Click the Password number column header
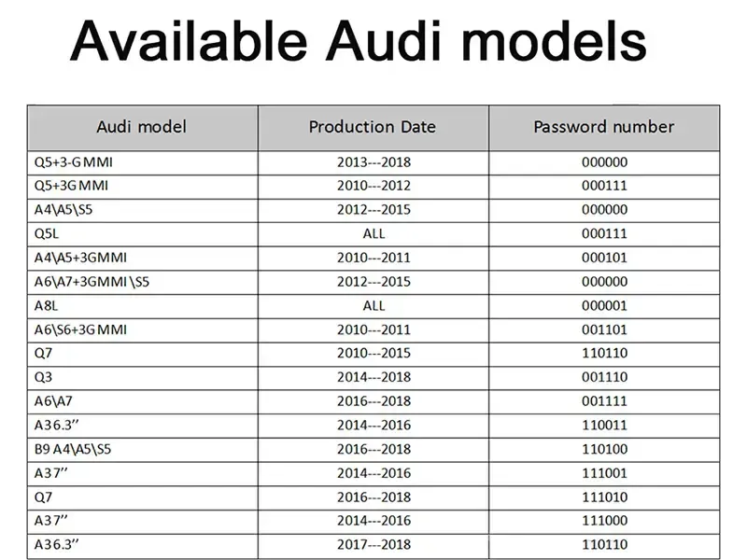 click(604, 128)
